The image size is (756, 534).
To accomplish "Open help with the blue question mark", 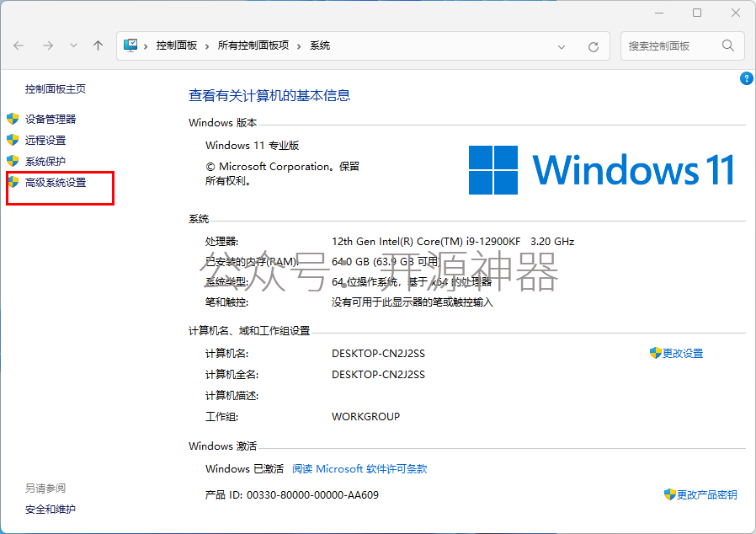I will click(746, 78).
